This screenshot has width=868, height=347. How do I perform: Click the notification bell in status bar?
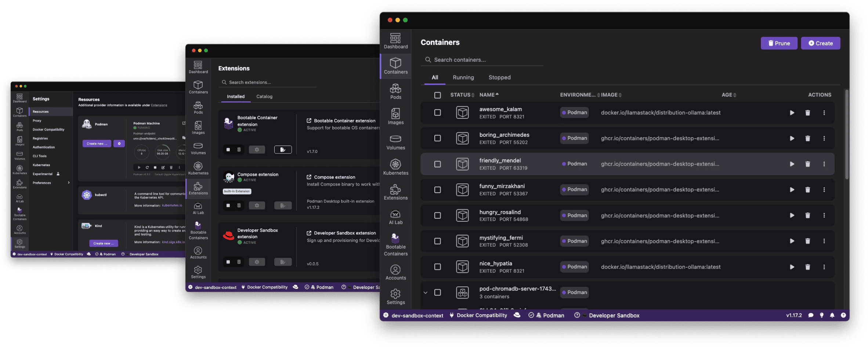click(832, 315)
